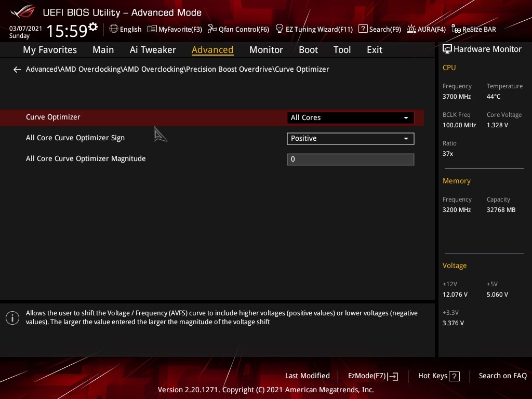Click the Memory frequency value 3200 MHz

[x=457, y=210]
